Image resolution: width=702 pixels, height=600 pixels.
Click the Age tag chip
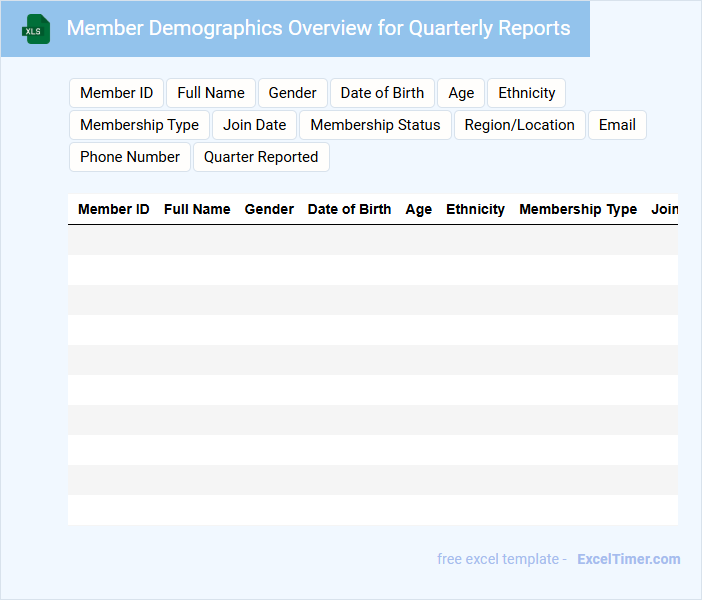pyautogui.click(x=461, y=93)
